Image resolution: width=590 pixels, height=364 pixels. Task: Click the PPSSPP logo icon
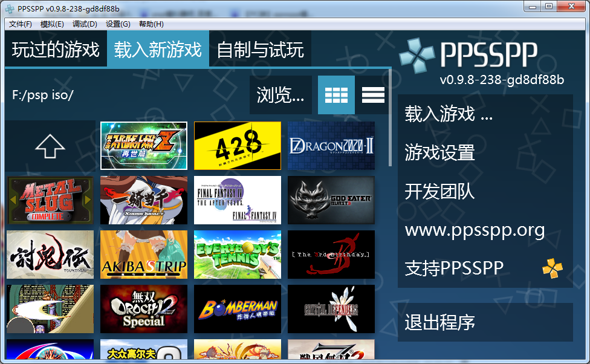[417, 56]
